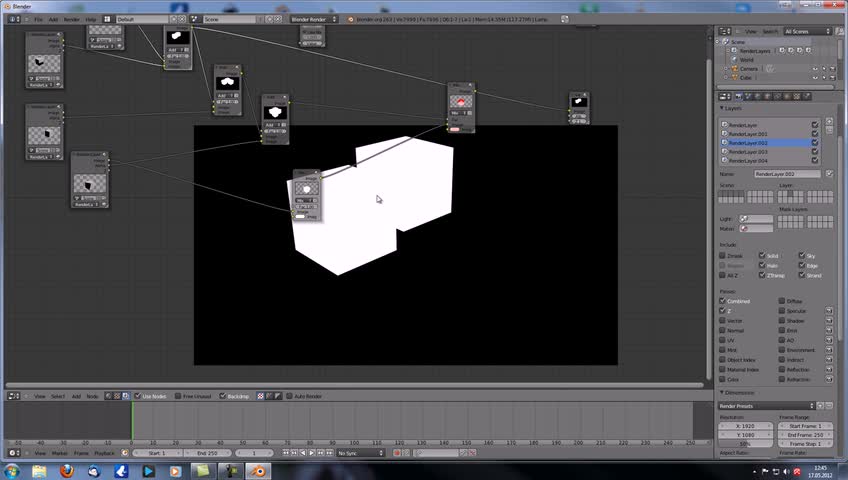Toggle the Backdrop checkbox
This screenshot has width=848, height=480.
tap(222, 396)
